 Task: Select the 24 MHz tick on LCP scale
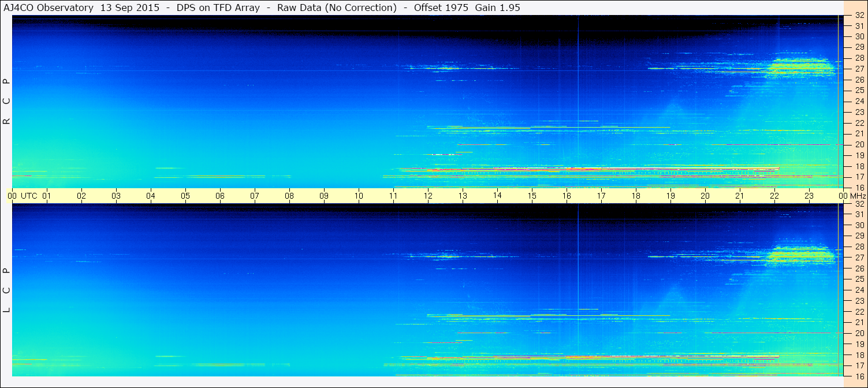[x=859, y=290]
